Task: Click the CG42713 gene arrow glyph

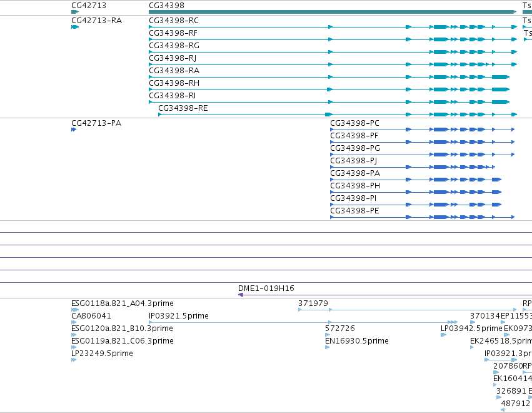Action: 75,12
